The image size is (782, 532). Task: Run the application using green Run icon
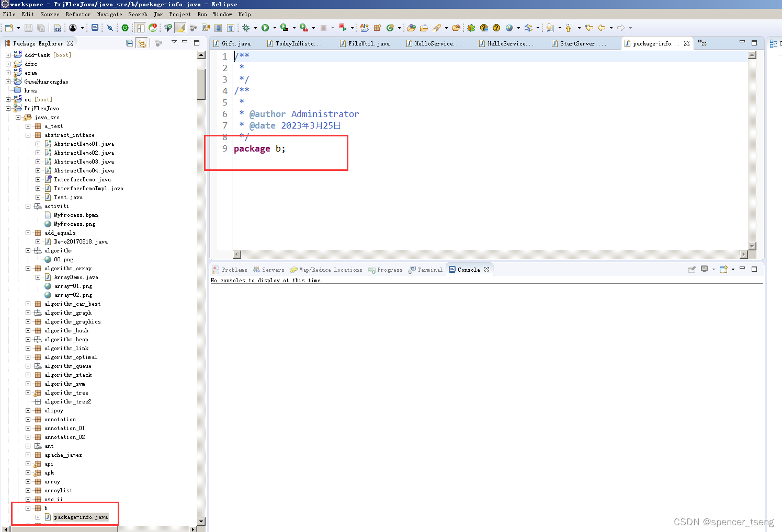(265, 28)
